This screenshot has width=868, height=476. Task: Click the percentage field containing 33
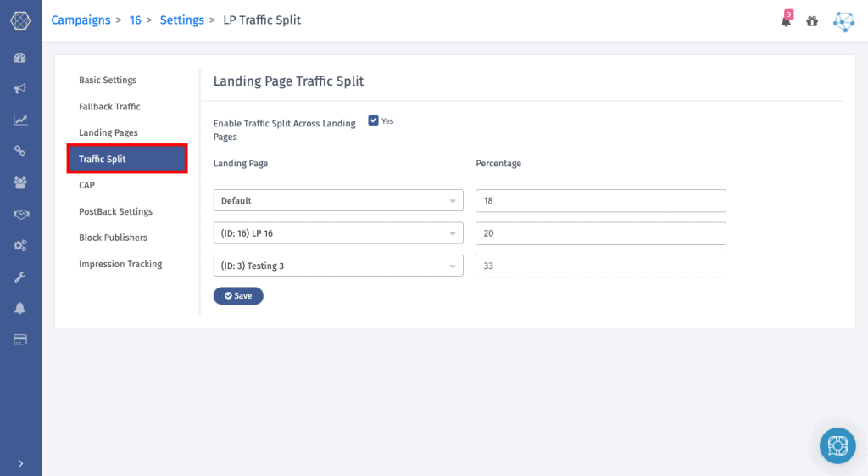coord(600,266)
